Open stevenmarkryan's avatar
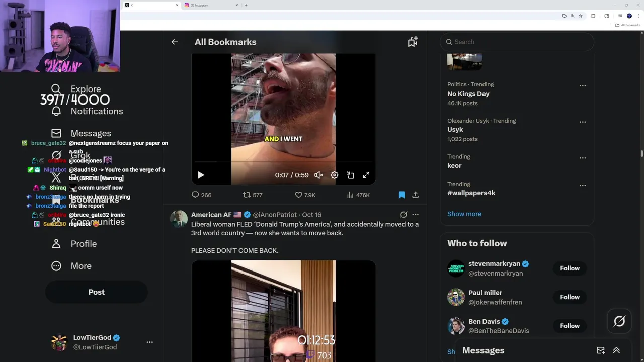 click(456, 268)
